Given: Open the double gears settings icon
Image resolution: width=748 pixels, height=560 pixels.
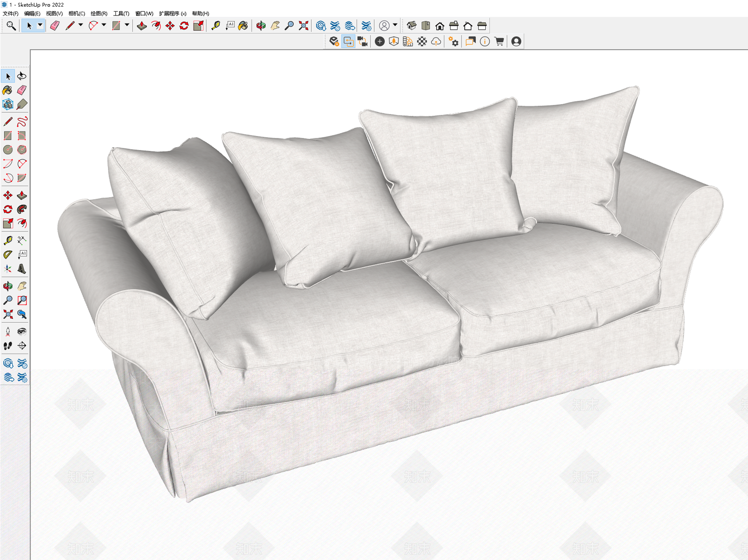Looking at the screenshot, I should point(453,42).
